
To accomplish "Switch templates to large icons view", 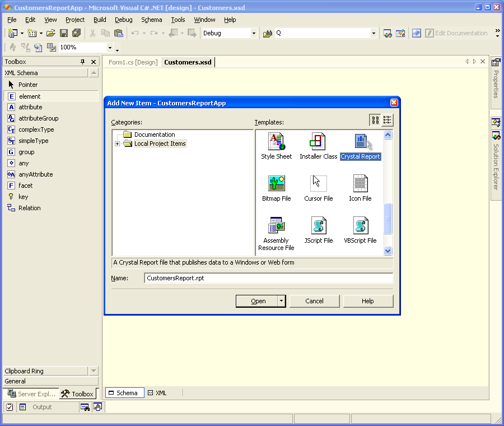I will (375, 120).
